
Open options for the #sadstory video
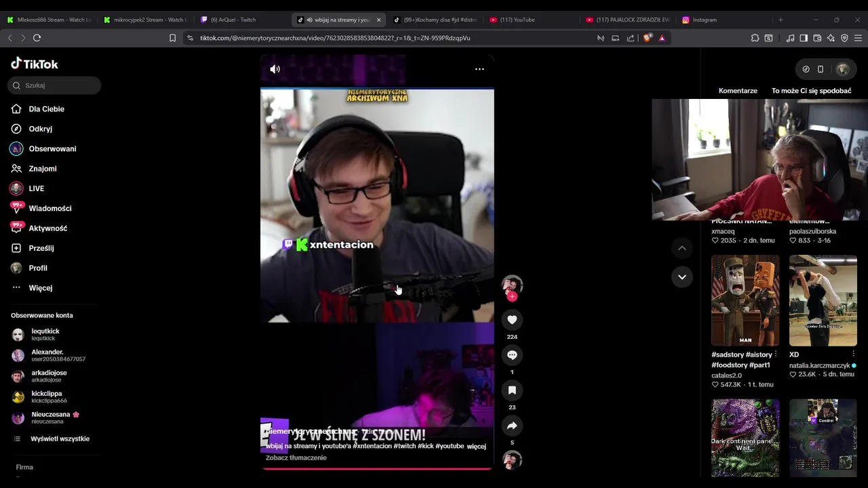776,354
